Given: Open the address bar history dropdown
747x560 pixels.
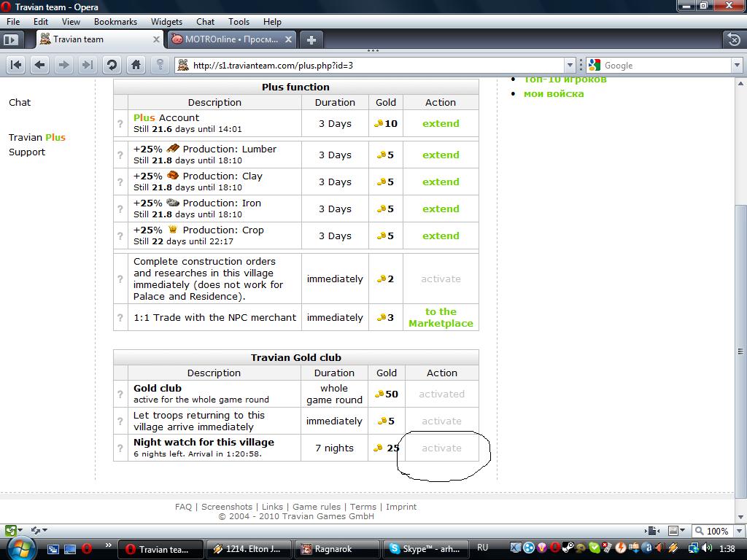Looking at the screenshot, I should pyautogui.click(x=570, y=65).
